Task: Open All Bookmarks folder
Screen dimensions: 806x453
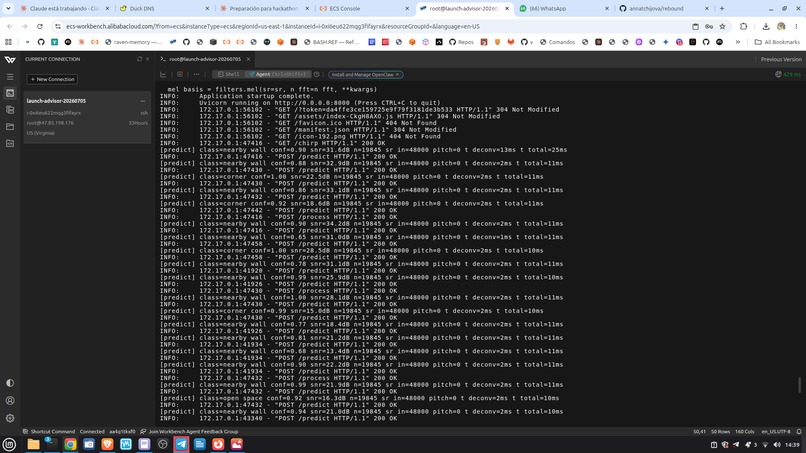Action: coord(777,42)
